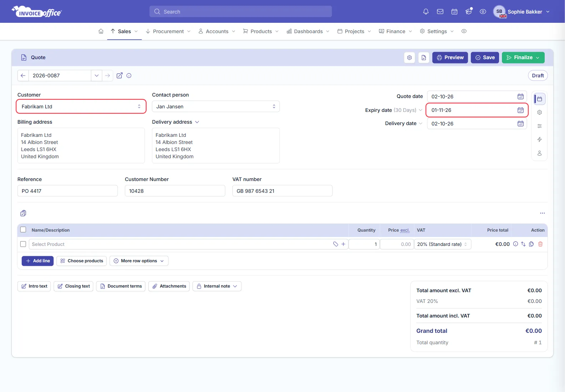Open the Sales menu
The width and height of the screenshot is (565, 392).
coord(124,31)
